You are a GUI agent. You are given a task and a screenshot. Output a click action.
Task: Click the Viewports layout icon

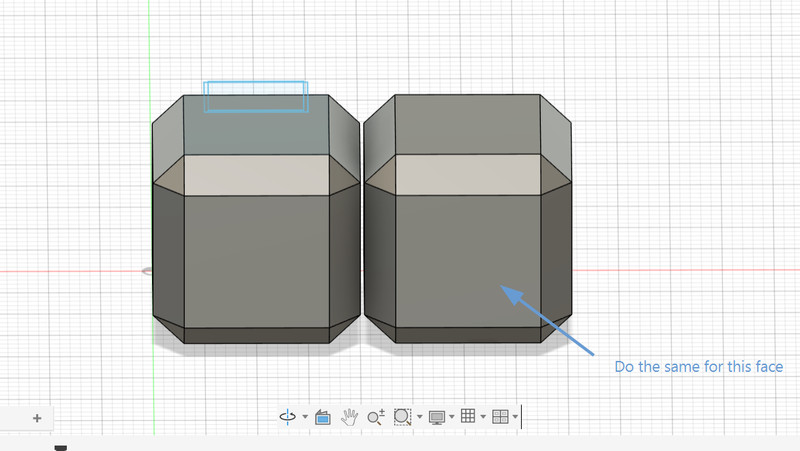pyautogui.click(x=500, y=417)
